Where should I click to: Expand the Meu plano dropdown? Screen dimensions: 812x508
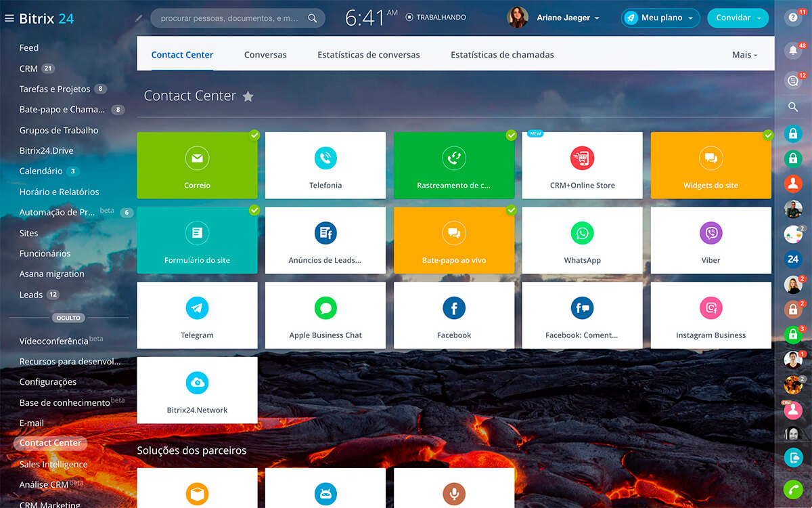tap(660, 18)
